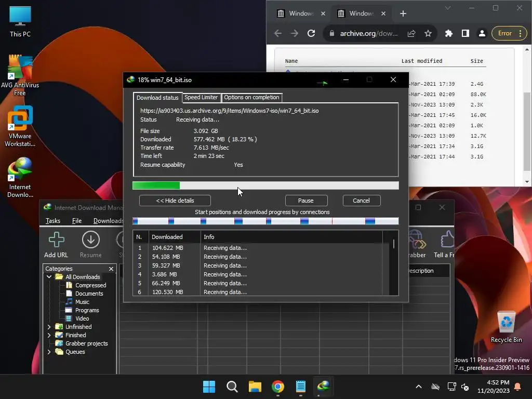Select the Music category
Viewport: 532px width, 399px height.
(x=82, y=302)
